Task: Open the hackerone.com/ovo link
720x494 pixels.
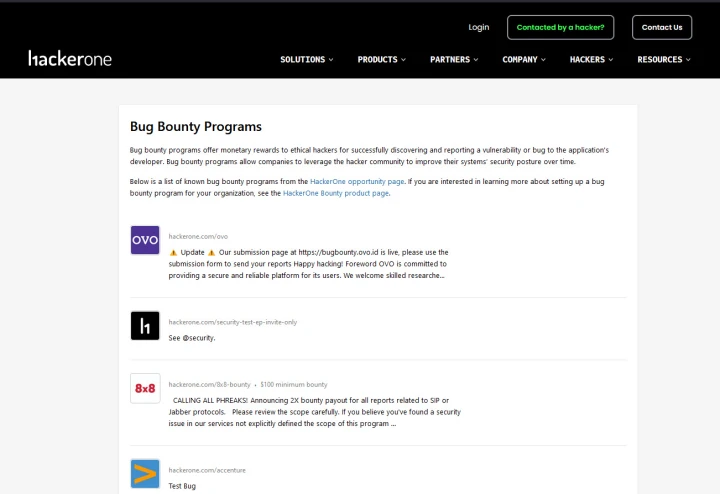Action: 198,236
